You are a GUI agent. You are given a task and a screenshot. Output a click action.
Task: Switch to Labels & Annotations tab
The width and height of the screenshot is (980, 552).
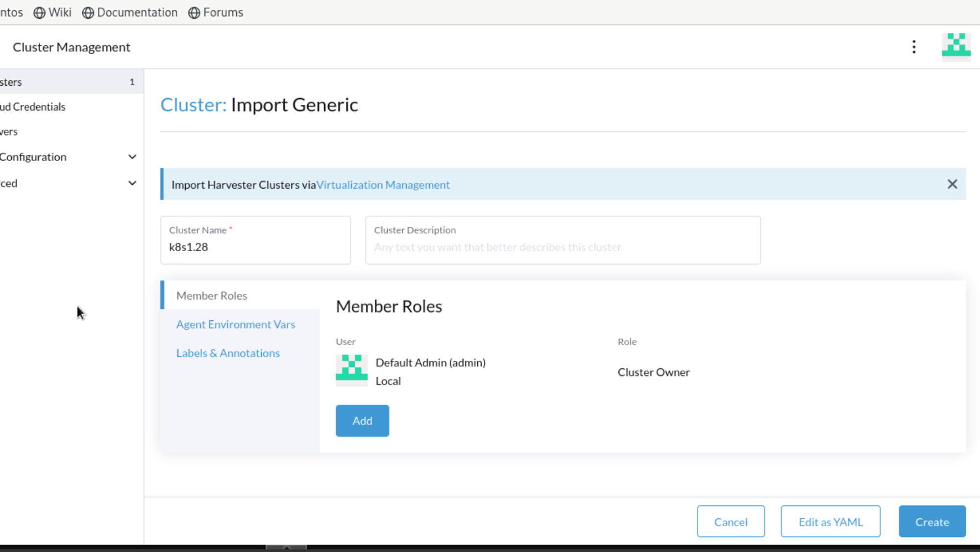(x=228, y=353)
